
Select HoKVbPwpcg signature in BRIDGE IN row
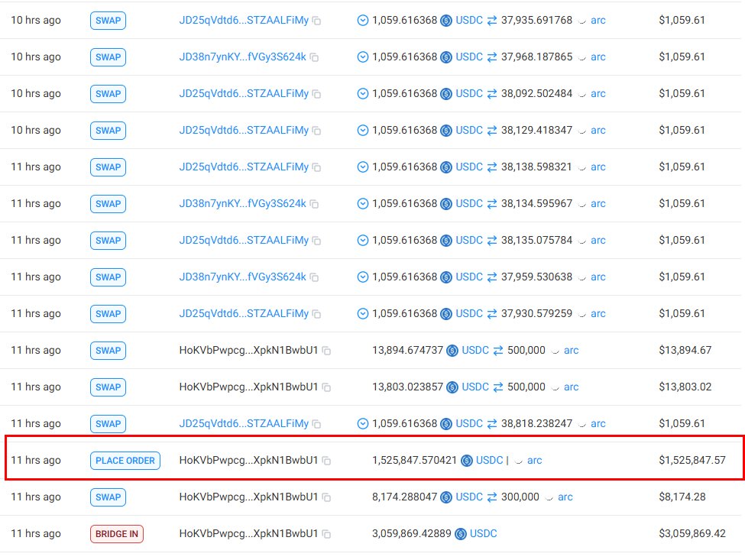click(x=248, y=534)
